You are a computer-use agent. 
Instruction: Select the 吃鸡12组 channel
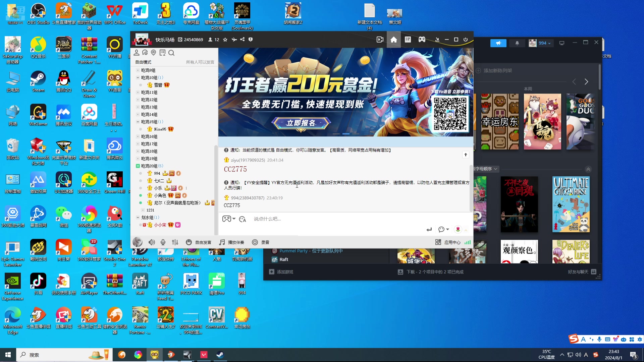pos(149,100)
